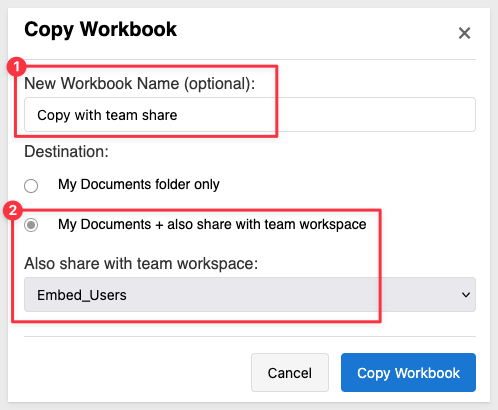Click the 'Copy with team share' text
This screenshot has height=410, width=498.
tap(107, 115)
